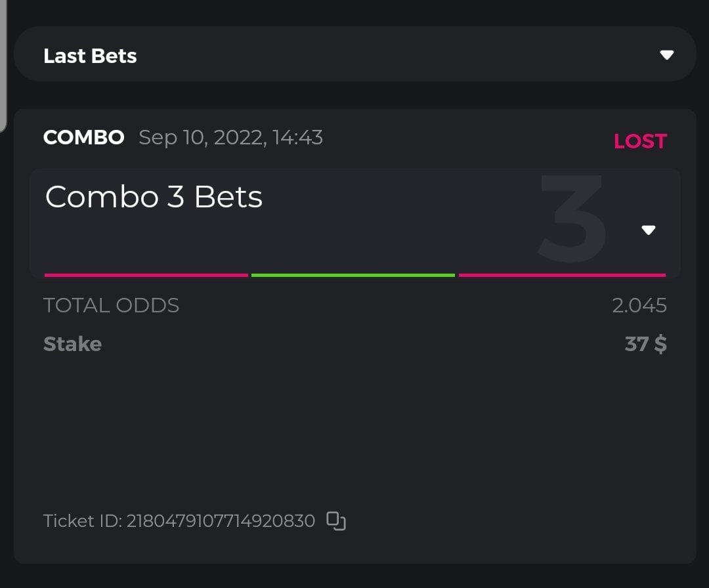Click the empty area below Stake row
The image size is (709, 588).
[354, 433]
